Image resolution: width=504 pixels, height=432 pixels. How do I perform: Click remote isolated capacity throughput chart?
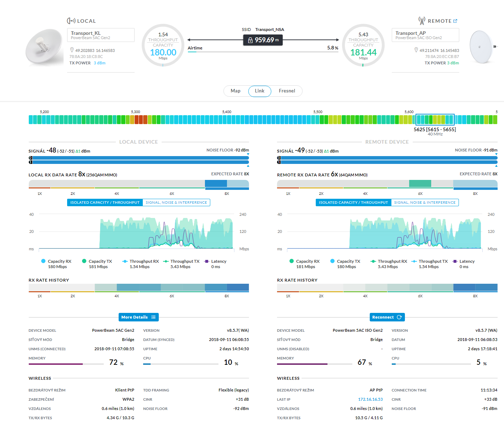tap(384, 231)
